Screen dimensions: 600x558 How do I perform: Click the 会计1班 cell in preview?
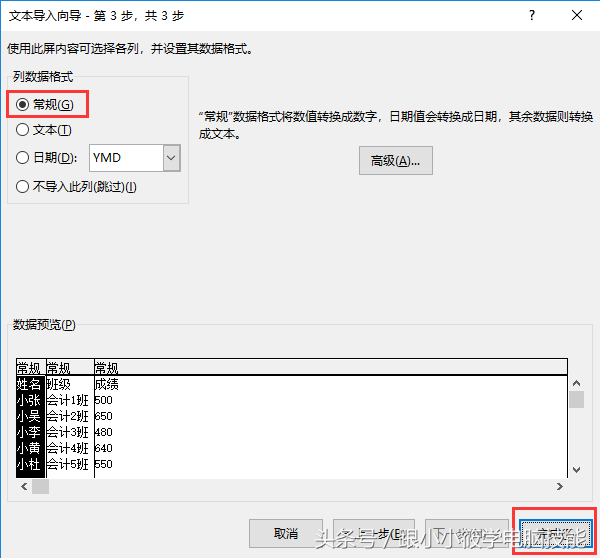[x=68, y=400]
